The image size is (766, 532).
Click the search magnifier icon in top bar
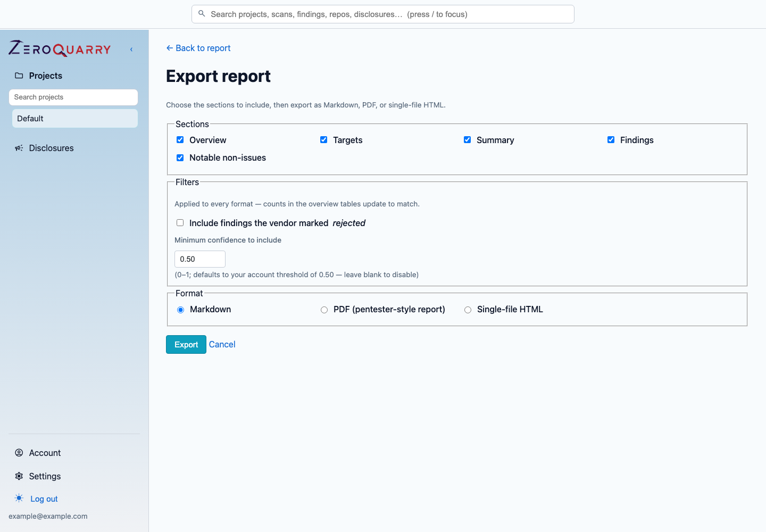[x=202, y=14]
